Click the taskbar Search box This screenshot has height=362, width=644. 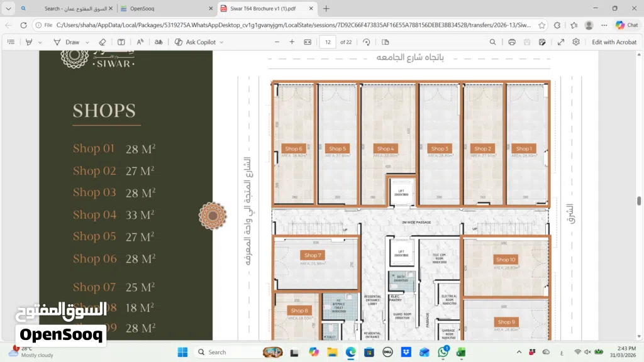pyautogui.click(x=238, y=352)
